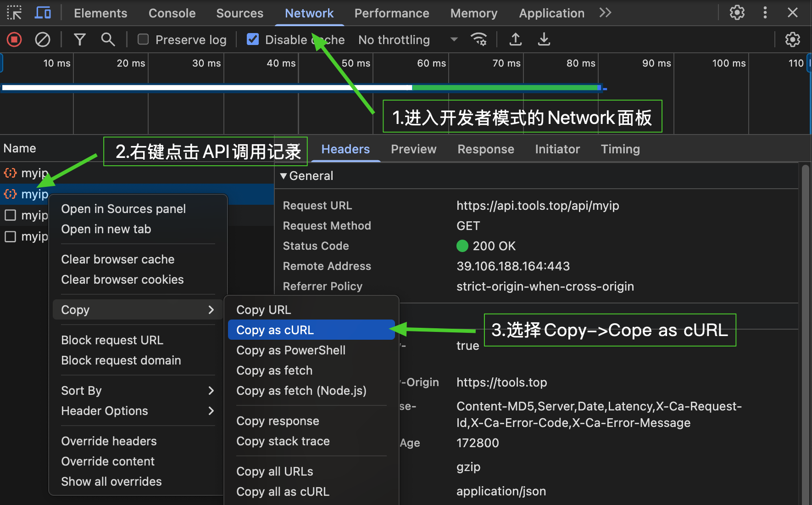
Task: Open the network search magnifier
Action: click(x=108, y=40)
